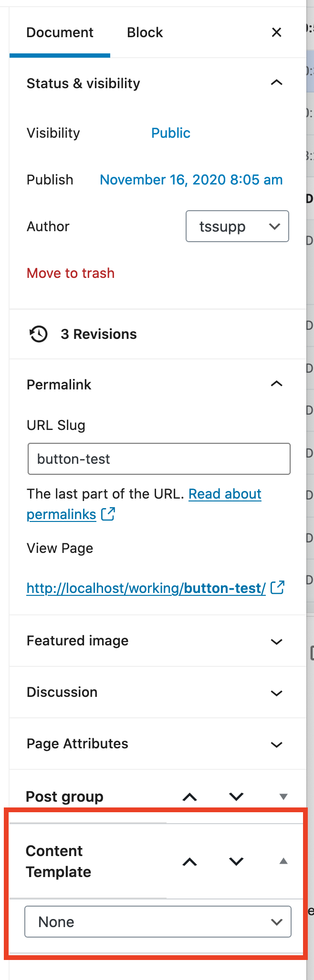314x980 pixels.
Task: Toggle Content Template panel triangle closed
Action: [283, 861]
